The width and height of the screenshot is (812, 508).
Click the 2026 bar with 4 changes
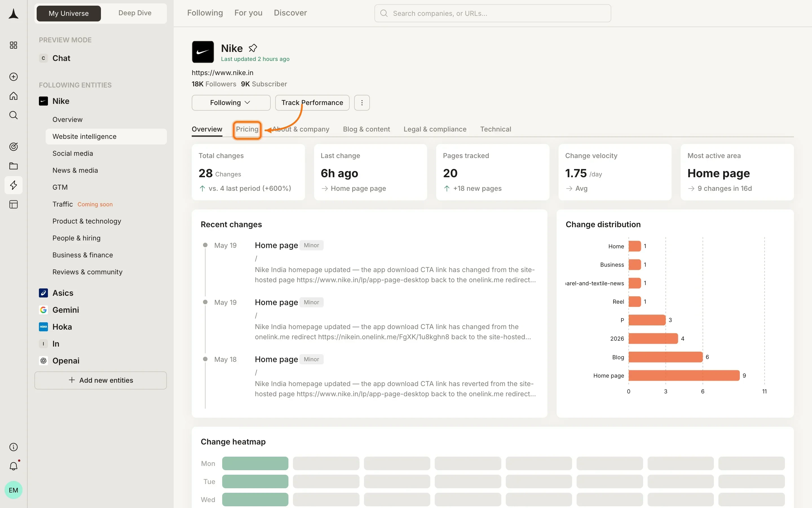(x=653, y=338)
